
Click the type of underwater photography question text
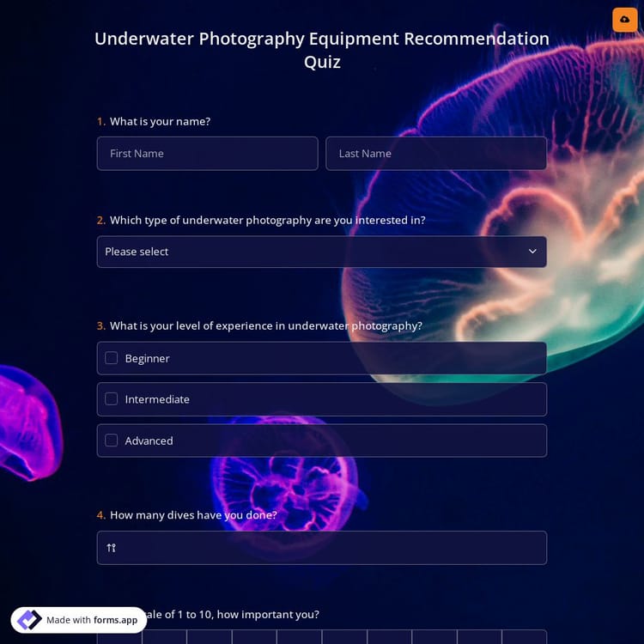point(267,220)
